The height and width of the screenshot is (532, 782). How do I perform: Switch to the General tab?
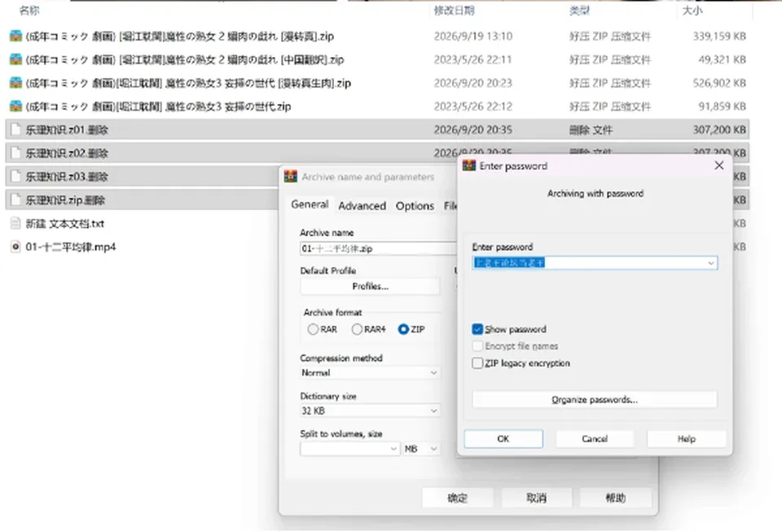tap(310, 204)
